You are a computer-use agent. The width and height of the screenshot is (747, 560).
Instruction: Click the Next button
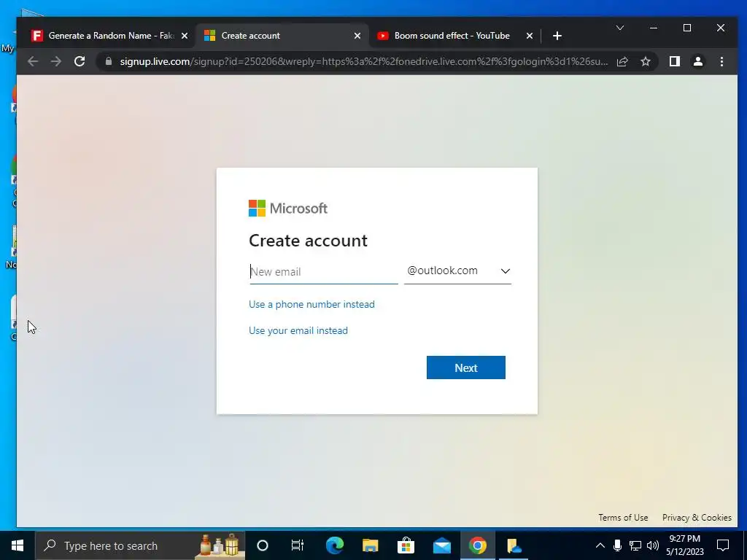pos(466,367)
